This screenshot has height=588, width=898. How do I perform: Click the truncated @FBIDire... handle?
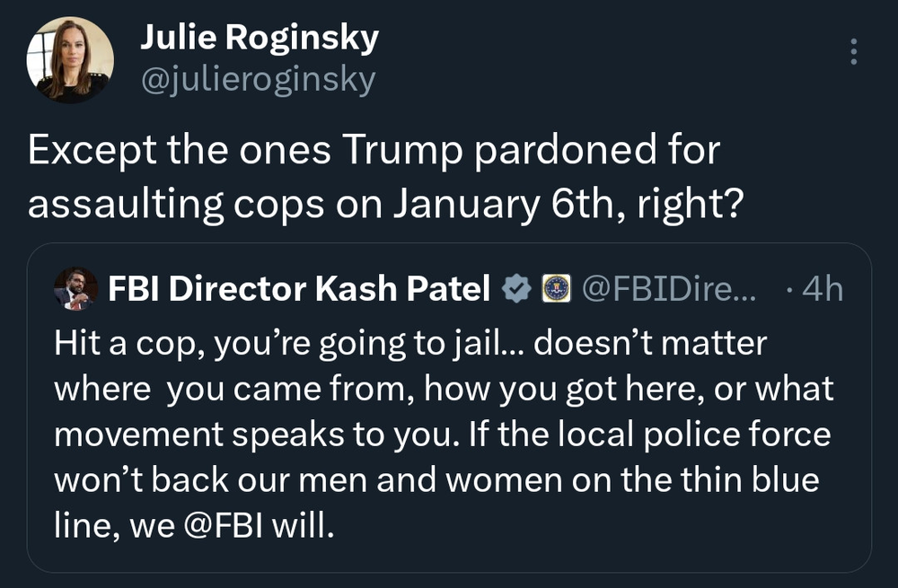[669, 289]
